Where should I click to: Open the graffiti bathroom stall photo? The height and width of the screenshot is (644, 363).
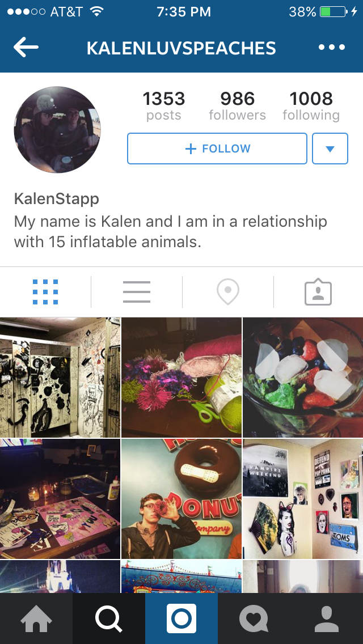[x=60, y=377]
